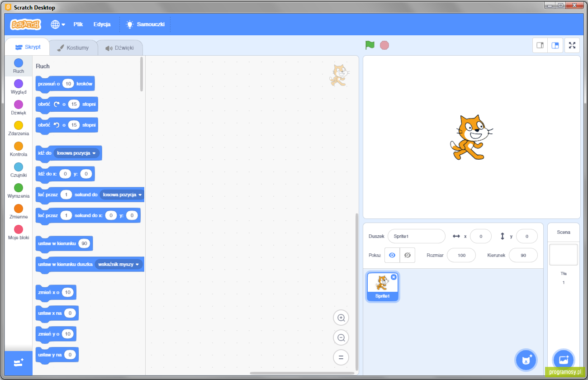
Task: Click the zmień x o 10 block
Action: (x=56, y=293)
